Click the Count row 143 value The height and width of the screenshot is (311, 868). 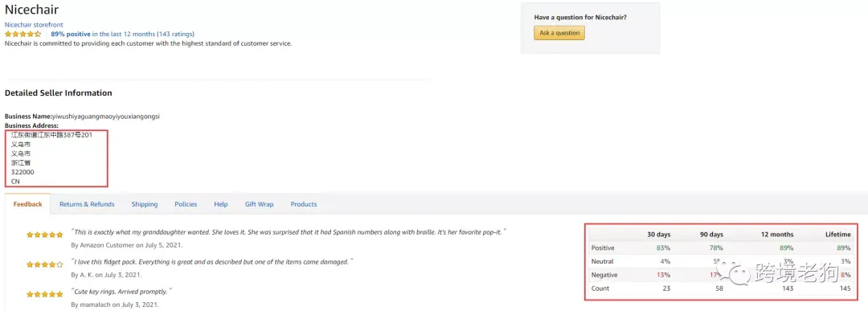tap(787, 288)
